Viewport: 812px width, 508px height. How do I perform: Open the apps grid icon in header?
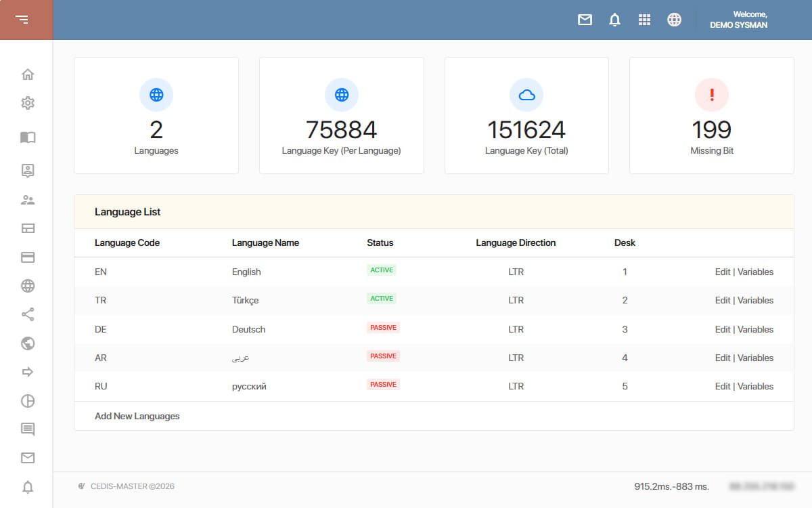644,20
